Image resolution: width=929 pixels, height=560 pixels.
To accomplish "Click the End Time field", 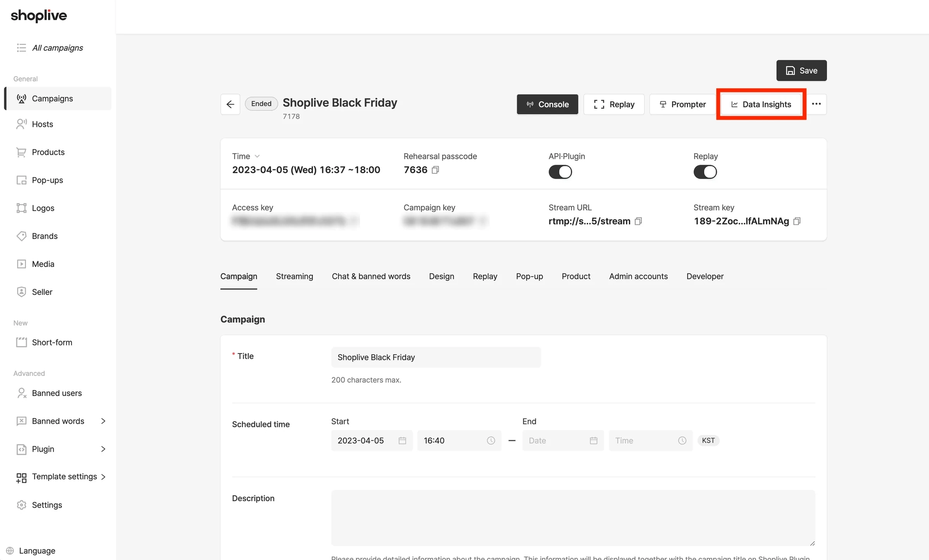I will click(650, 440).
